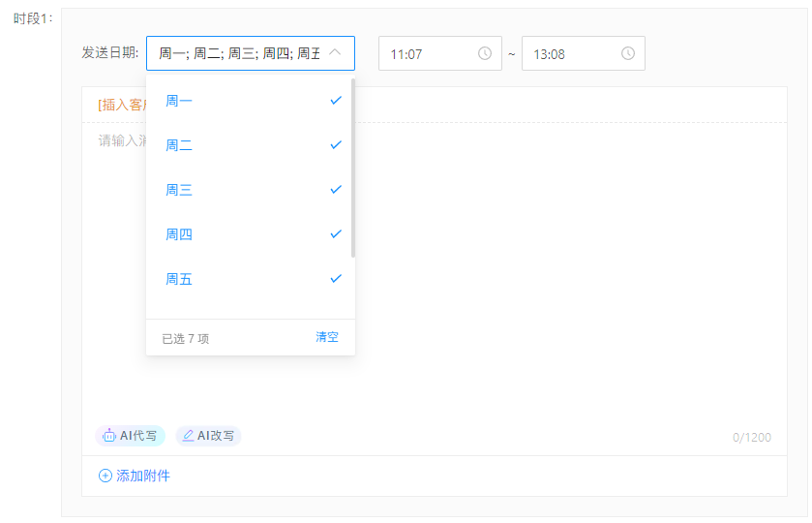The width and height of the screenshot is (812, 523).
Task: Click the clock icon in the 13:08 field
Action: [x=628, y=53]
